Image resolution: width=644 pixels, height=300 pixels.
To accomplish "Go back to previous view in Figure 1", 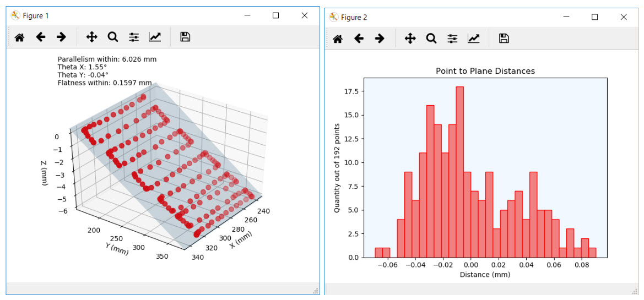I will 41,37.
